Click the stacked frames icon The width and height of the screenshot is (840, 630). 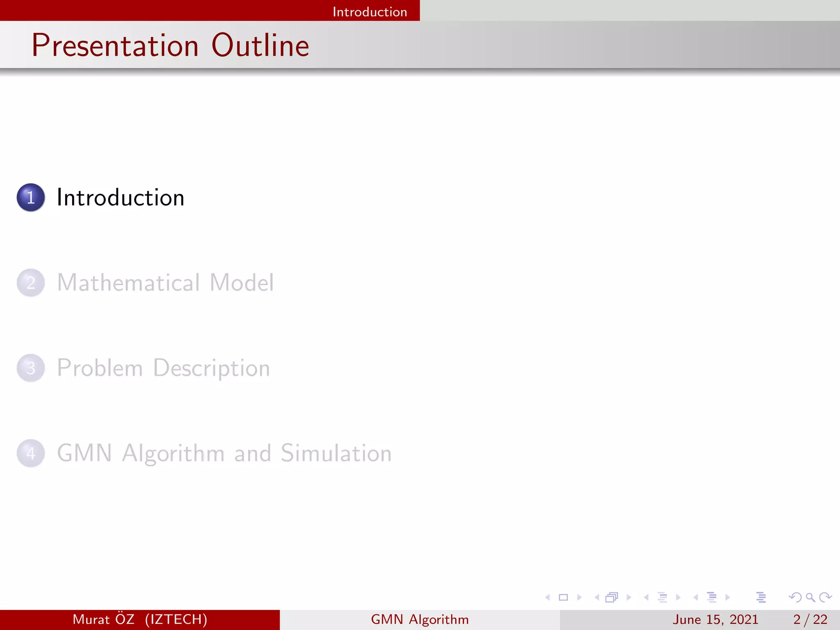click(612, 598)
